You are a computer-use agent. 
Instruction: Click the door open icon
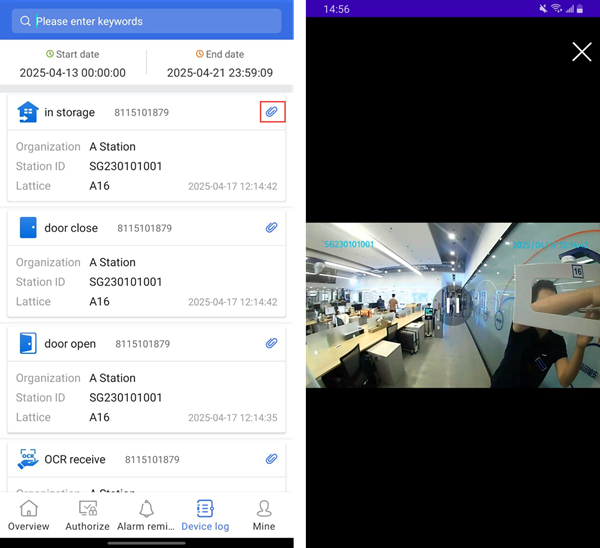click(x=27, y=344)
